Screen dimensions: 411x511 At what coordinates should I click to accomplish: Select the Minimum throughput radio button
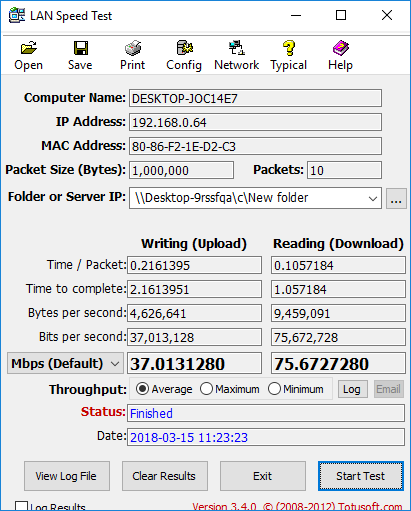(x=274, y=389)
